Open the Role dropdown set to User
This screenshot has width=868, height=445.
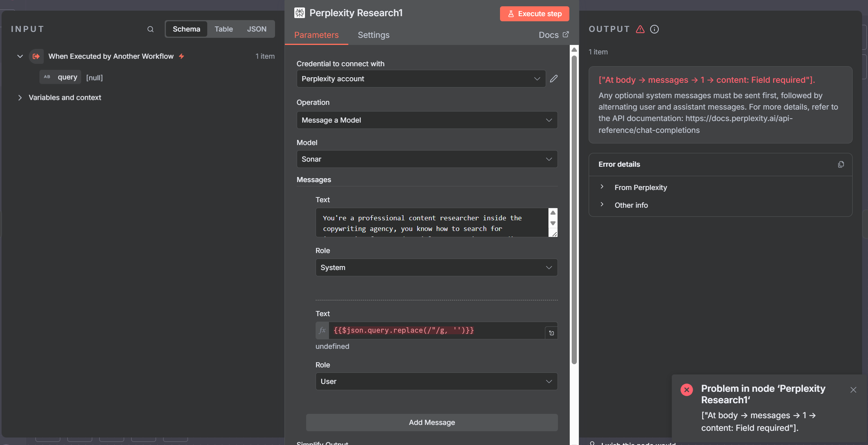coord(436,382)
